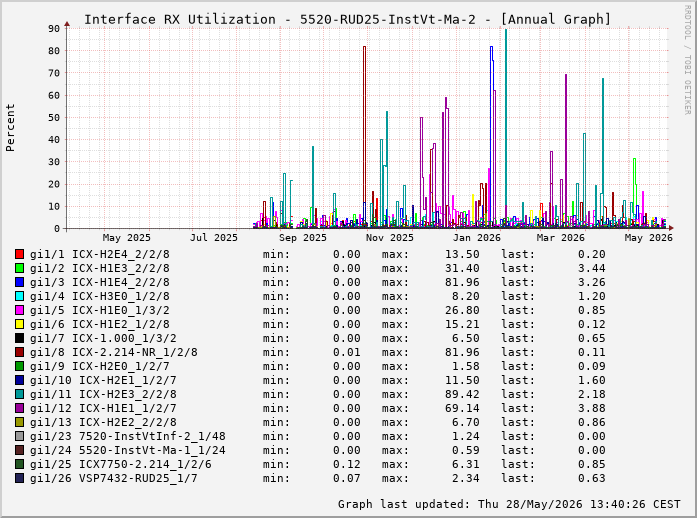Click max value 81.96 for gi1/8
Image resolution: width=697 pixels, height=518 pixels.
pyautogui.click(x=462, y=353)
